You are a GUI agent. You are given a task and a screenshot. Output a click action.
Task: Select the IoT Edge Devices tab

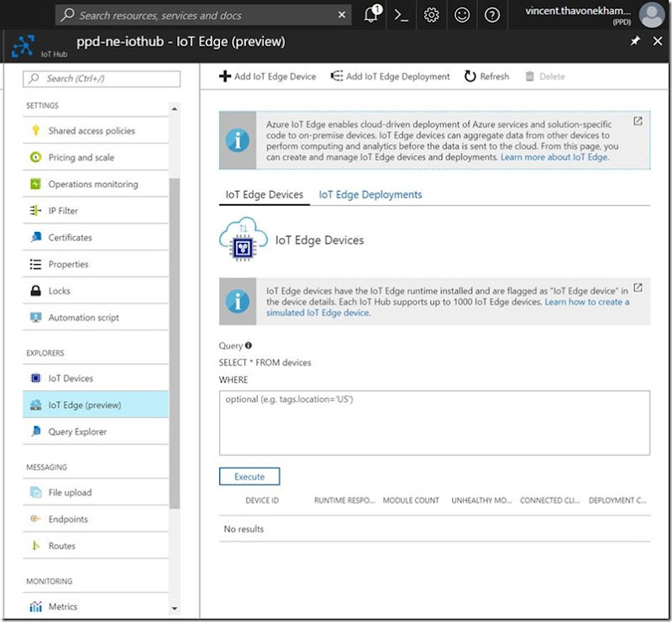[265, 195]
